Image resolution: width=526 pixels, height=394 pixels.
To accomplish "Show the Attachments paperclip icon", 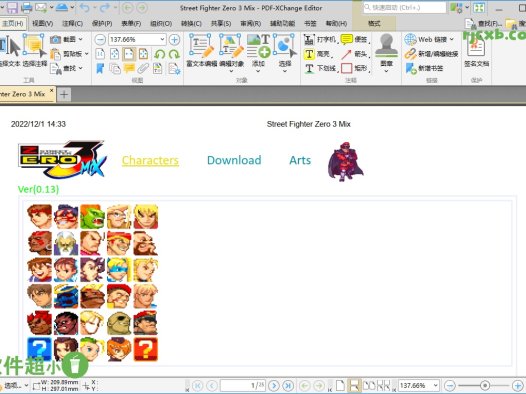I will click(x=143, y=68).
